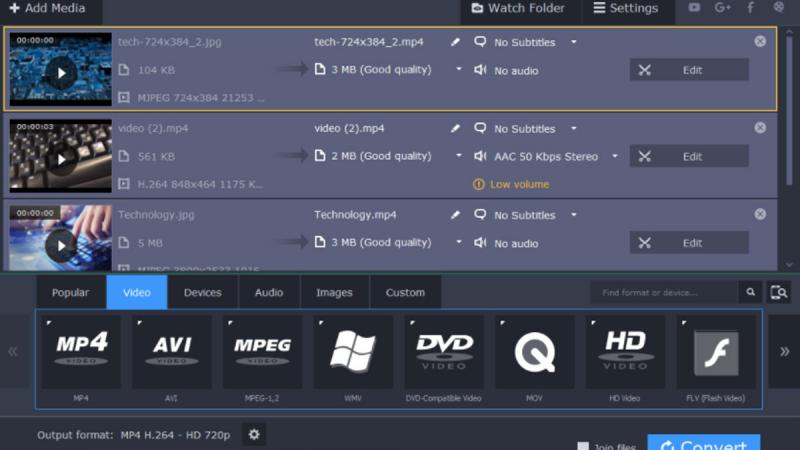Open AAC 50 Kbps Stereo audio dropdown
This screenshot has height=450, width=800.
615,156
